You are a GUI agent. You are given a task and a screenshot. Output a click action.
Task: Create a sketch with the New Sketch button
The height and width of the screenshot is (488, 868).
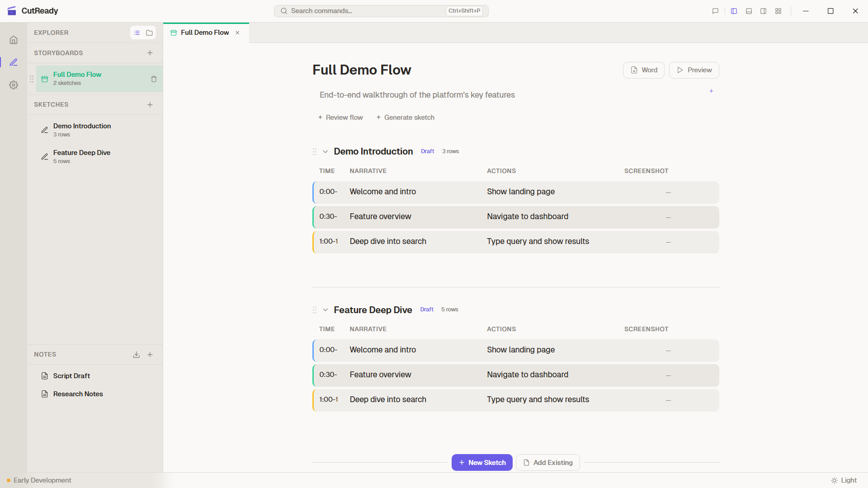(482, 462)
